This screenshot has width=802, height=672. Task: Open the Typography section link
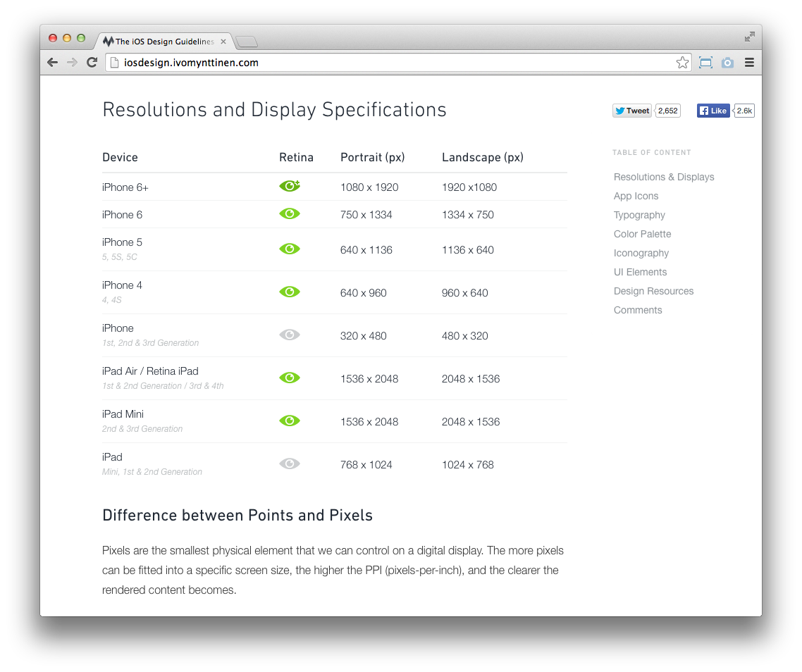tap(639, 215)
